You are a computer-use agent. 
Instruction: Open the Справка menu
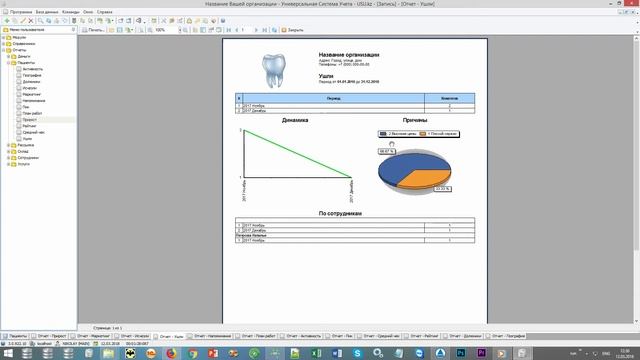click(105, 12)
